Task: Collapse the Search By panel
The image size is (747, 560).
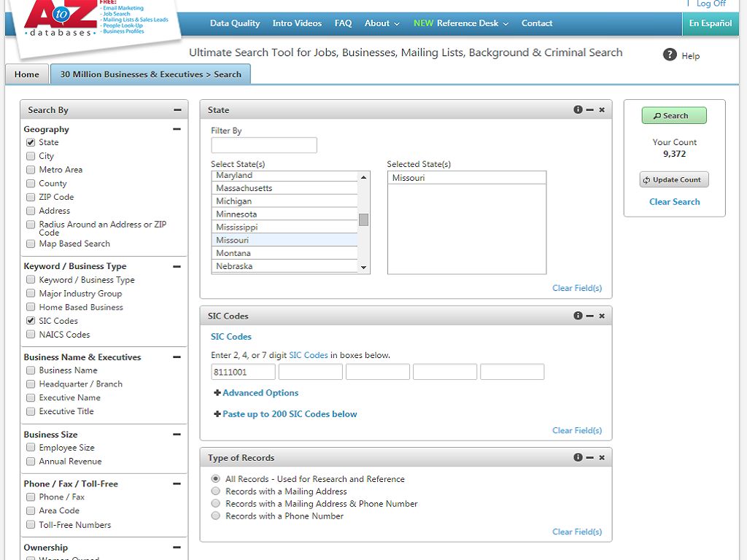Action: click(x=178, y=110)
